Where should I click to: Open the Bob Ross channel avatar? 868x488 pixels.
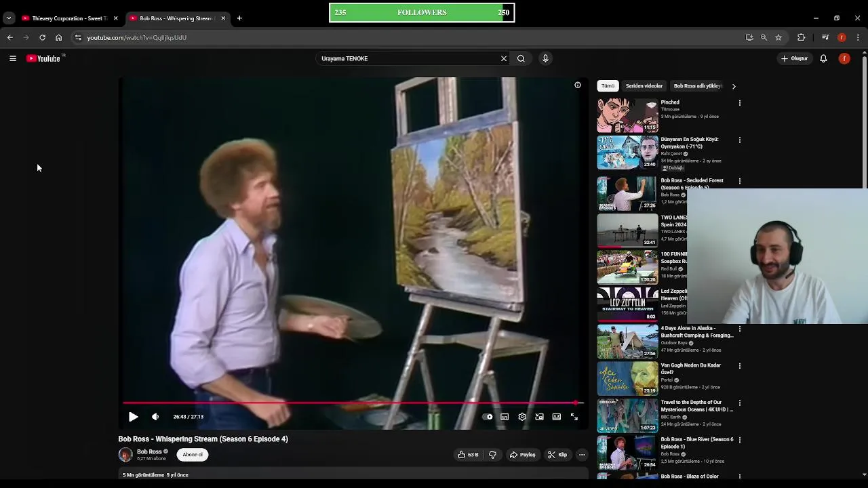[125, 455]
